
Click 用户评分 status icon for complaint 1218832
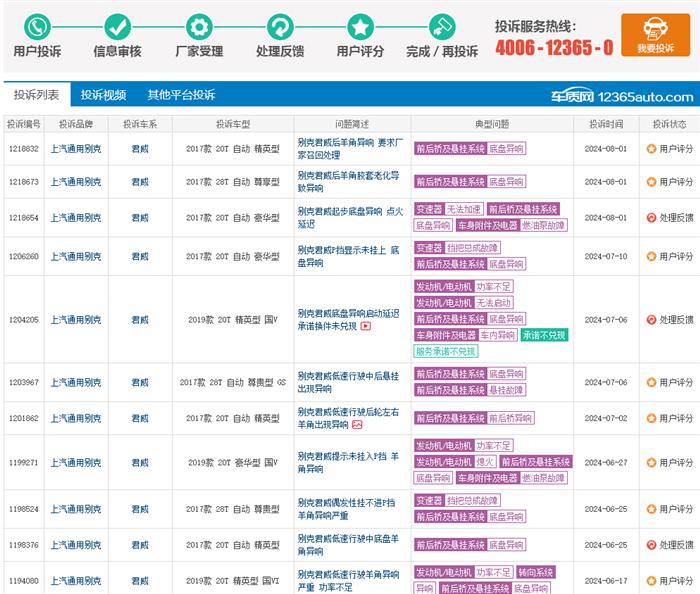point(651,149)
